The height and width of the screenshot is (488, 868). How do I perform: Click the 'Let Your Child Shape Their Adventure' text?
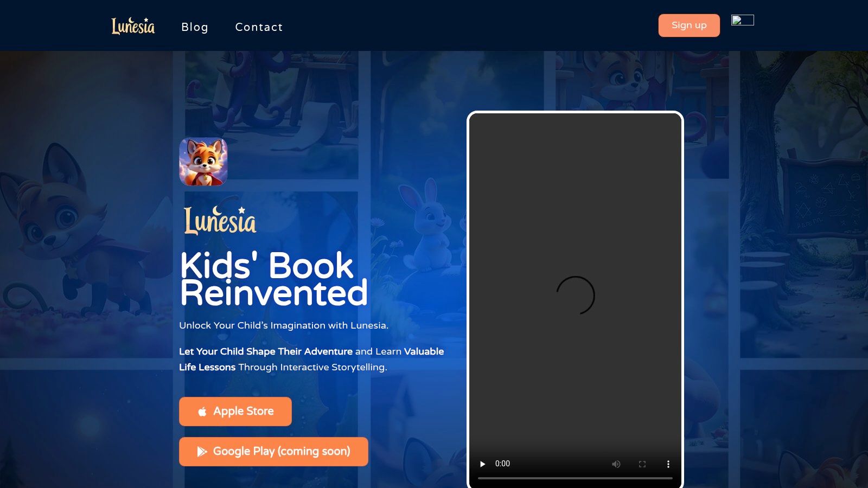[x=266, y=351]
